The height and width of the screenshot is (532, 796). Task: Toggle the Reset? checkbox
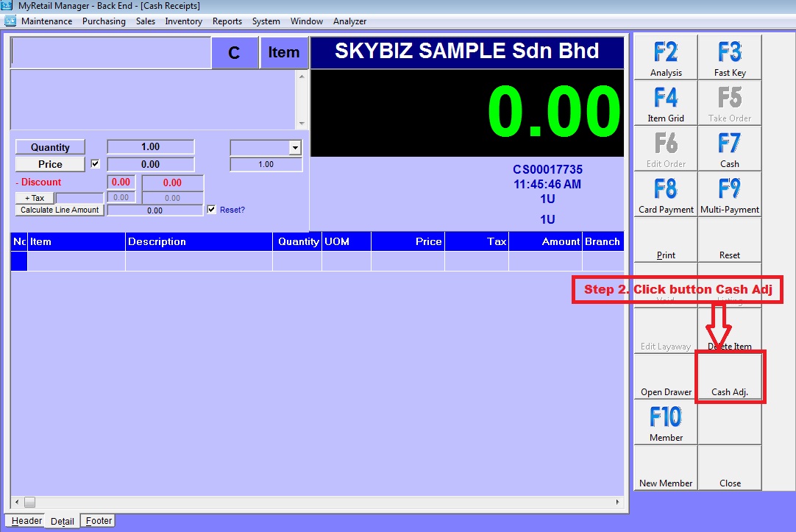pyautogui.click(x=211, y=210)
